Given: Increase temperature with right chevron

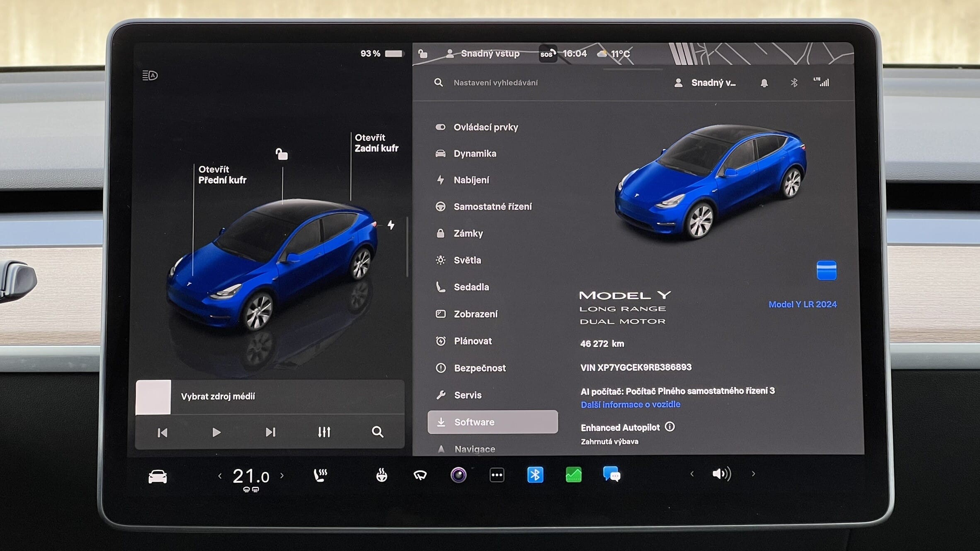Looking at the screenshot, I should pos(282,475).
